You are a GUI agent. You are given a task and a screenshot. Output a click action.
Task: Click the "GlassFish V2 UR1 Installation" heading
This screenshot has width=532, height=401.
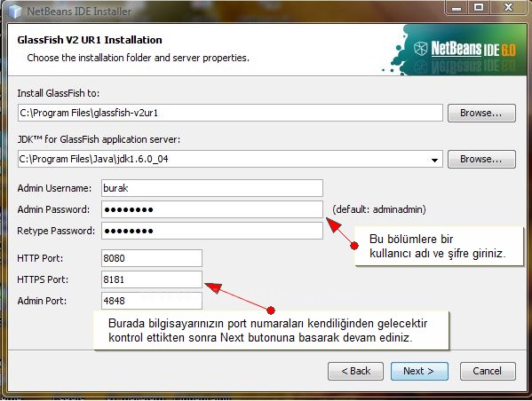point(90,40)
